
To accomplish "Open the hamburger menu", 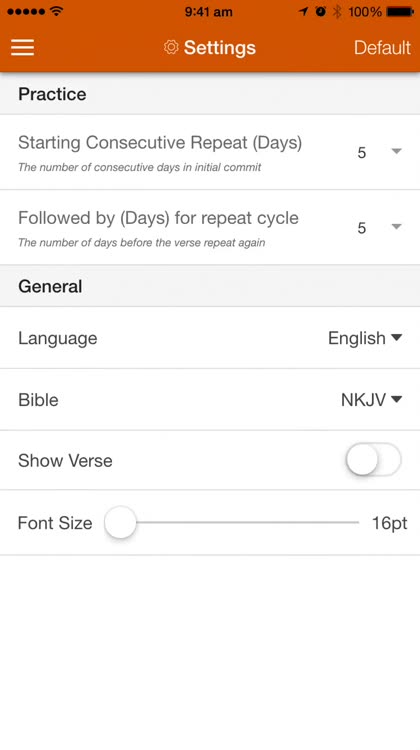I will pyautogui.click(x=22, y=47).
